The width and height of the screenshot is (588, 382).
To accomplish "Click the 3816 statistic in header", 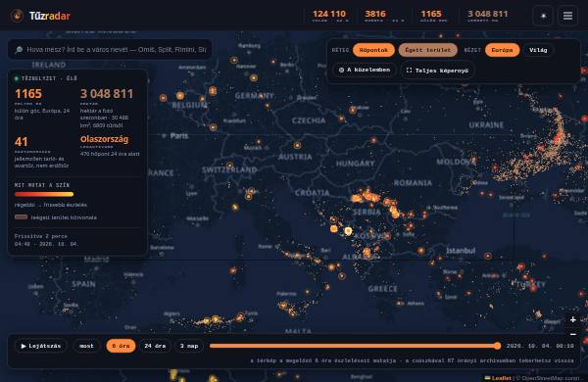I will point(375,15).
